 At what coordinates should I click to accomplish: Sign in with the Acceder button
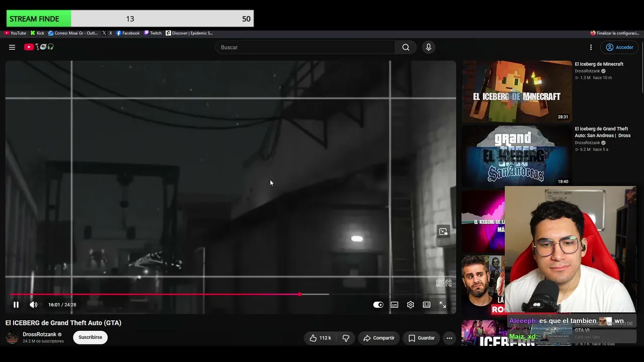[x=619, y=47]
